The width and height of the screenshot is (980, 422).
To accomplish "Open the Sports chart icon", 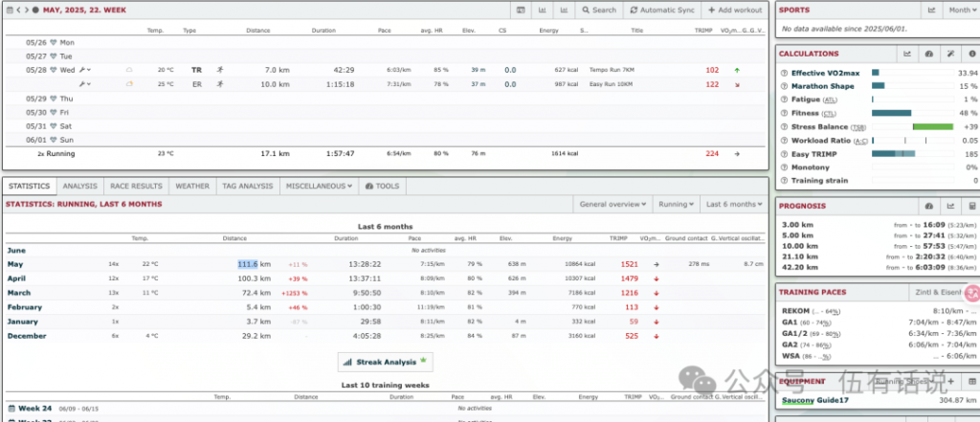I will coord(930,10).
